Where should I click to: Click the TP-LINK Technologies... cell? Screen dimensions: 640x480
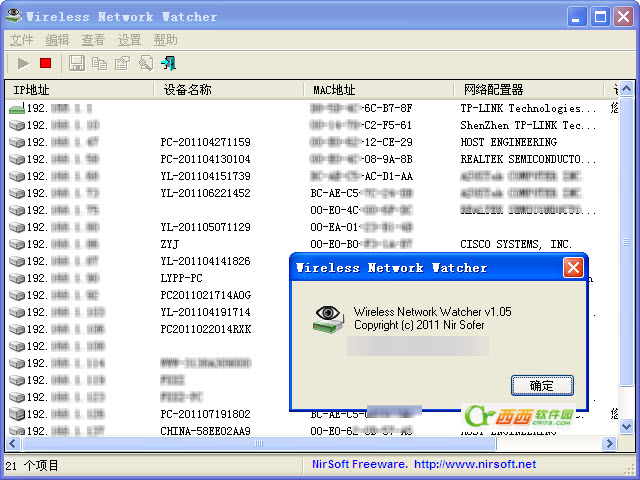(x=528, y=108)
